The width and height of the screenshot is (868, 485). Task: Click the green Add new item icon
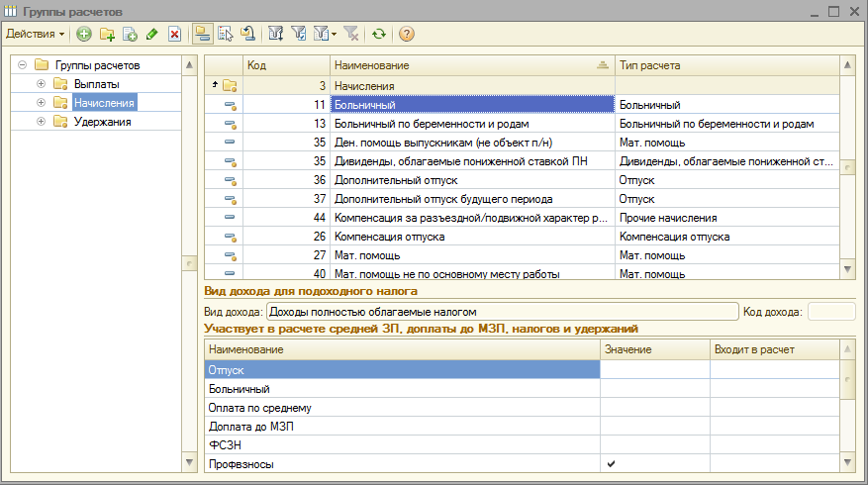[84, 34]
